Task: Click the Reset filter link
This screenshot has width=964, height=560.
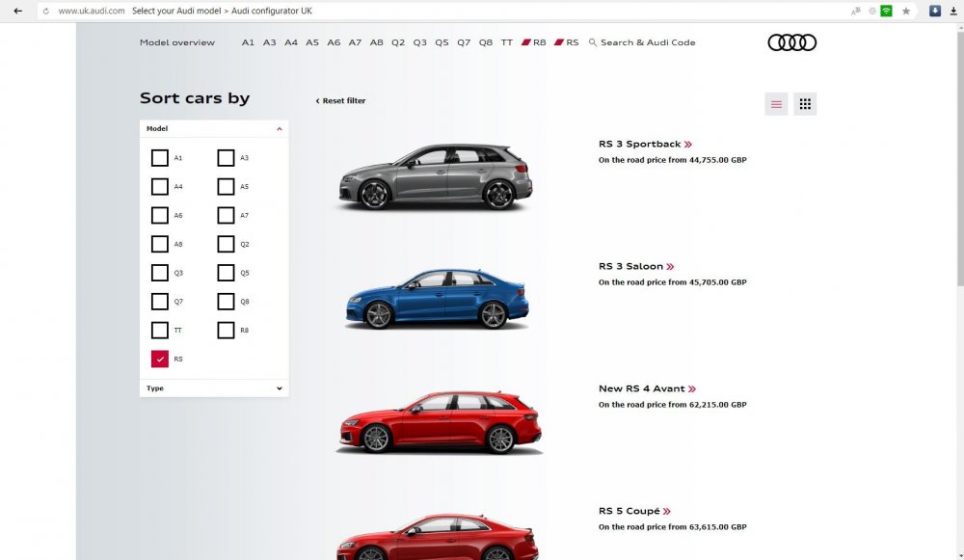Action: (x=340, y=100)
